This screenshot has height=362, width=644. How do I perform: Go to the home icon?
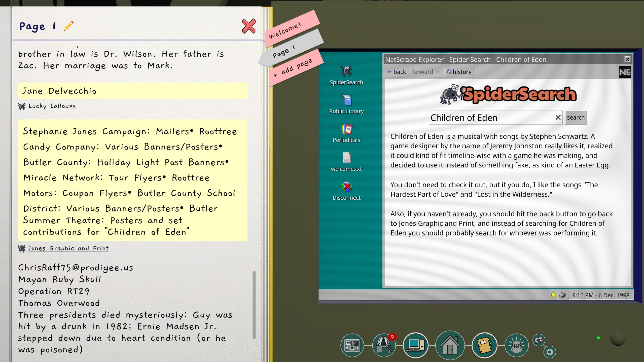pyautogui.click(x=450, y=345)
